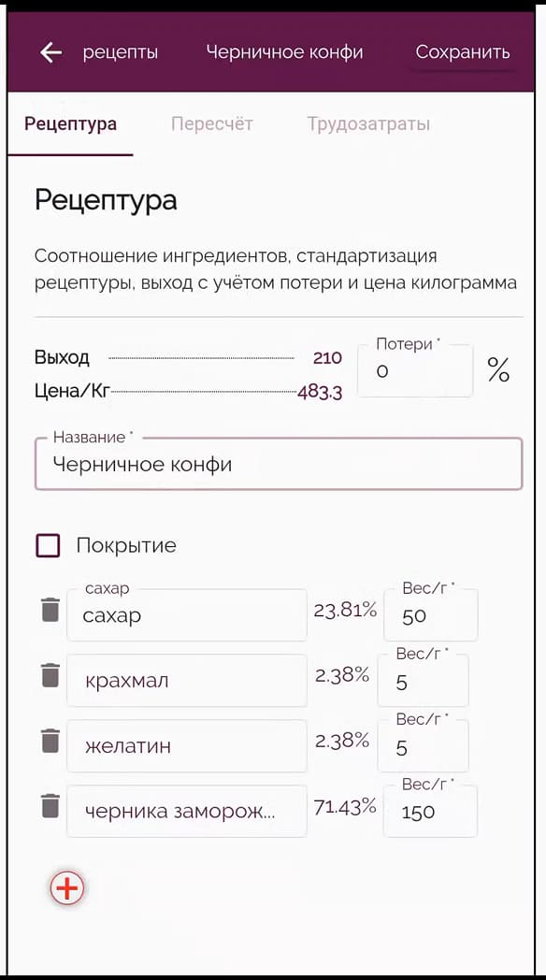Click the желатин ingredient name box

coord(186,745)
